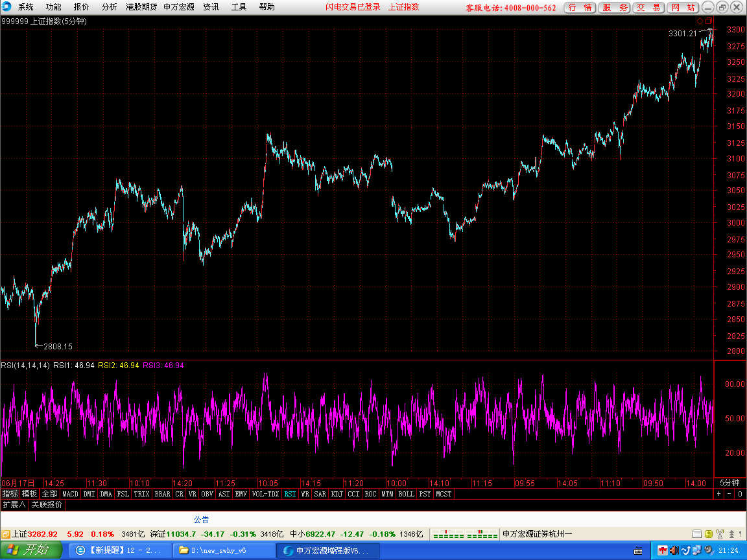Switch to the D:\new_swhy_v6 taskbar window
This screenshot has height=560, width=747.
(224, 550)
